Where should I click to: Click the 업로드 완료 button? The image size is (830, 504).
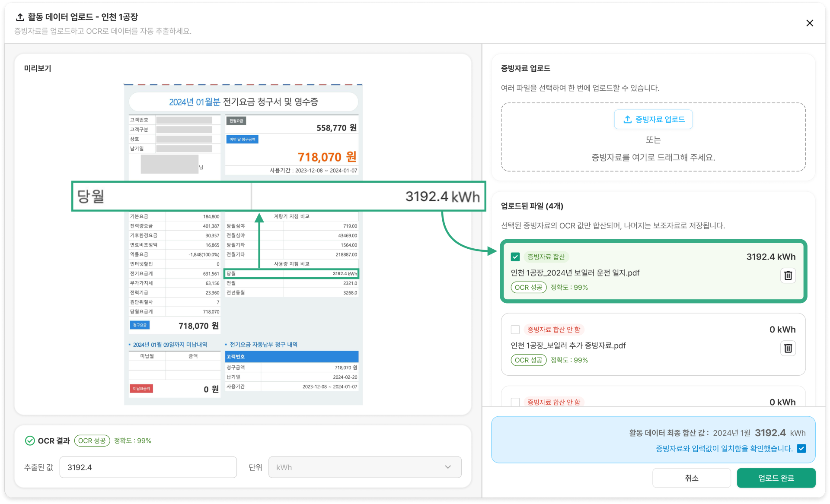coord(776,478)
